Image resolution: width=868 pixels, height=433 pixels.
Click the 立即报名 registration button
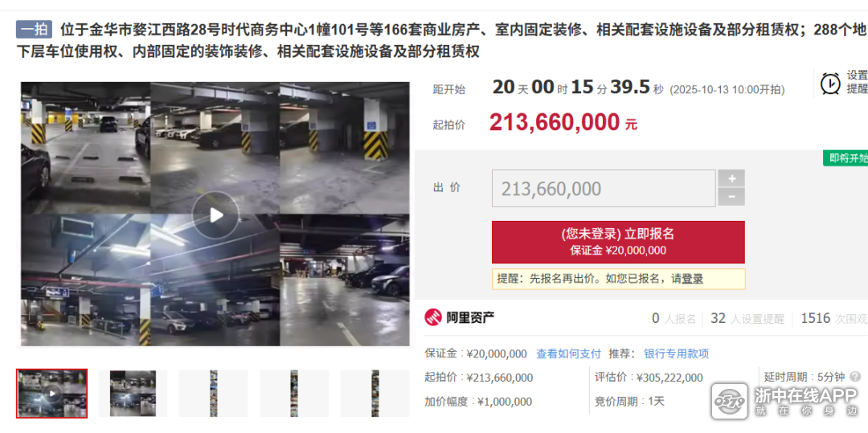coord(618,242)
